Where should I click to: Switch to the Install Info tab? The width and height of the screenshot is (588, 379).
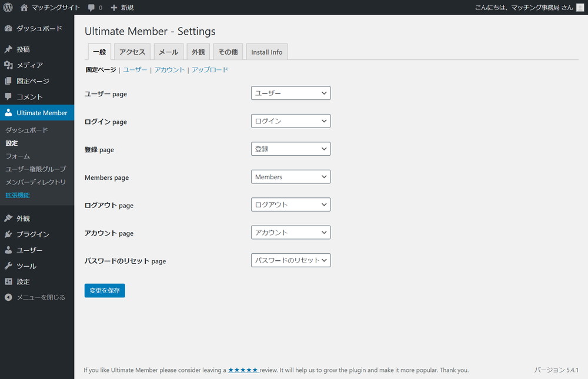[266, 52]
